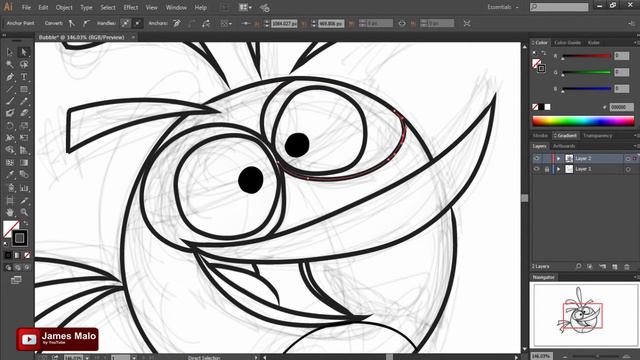Toggle the lock on Layer 1
This screenshot has width=640, height=360.
click(547, 169)
